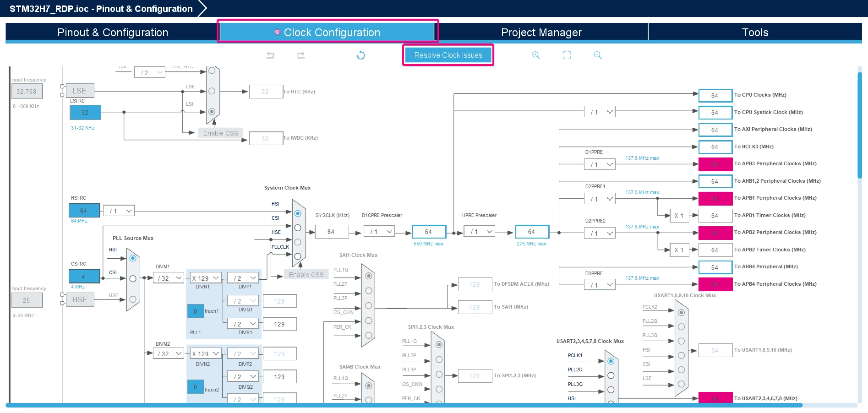Select HSI in the PLL Source Mux
Viewport: 868px width, 413px height.
coord(133,258)
